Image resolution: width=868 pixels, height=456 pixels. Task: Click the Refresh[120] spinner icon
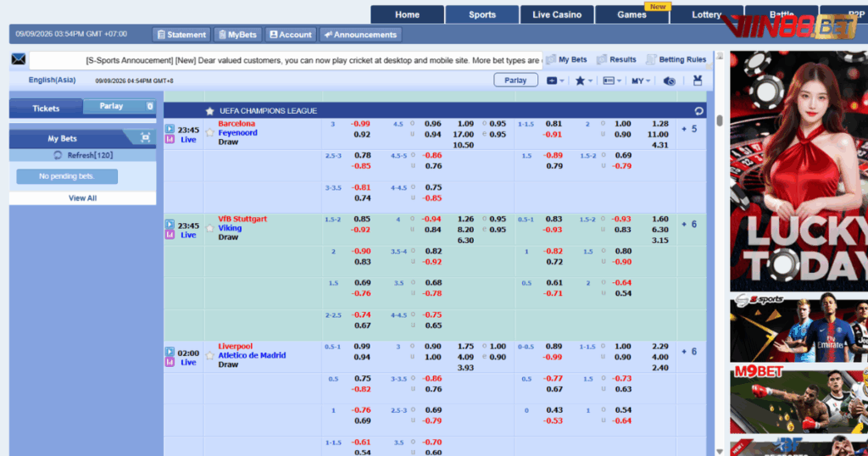[x=58, y=155]
